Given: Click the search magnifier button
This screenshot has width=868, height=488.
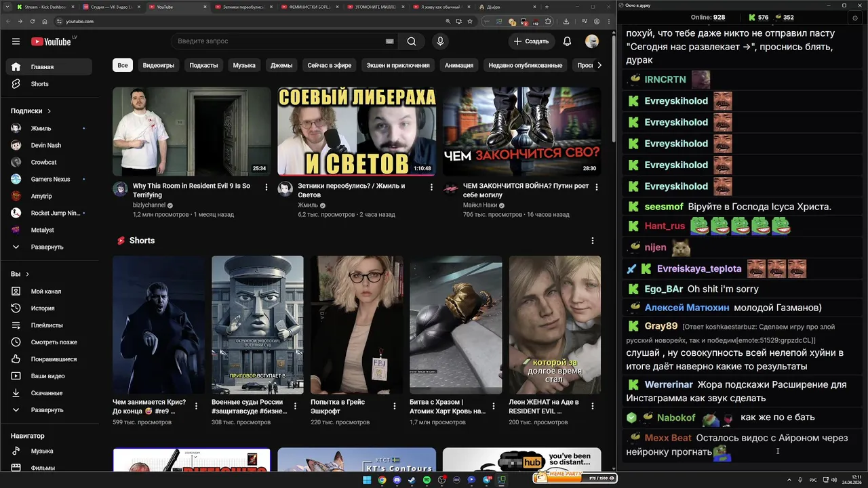Looking at the screenshot, I should click(x=412, y=41).
